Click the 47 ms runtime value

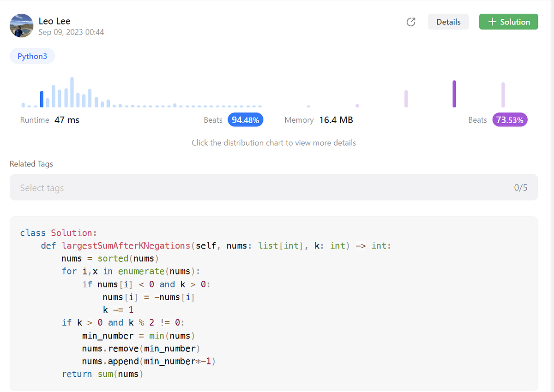pyautogui.click(x=66, y=119)
